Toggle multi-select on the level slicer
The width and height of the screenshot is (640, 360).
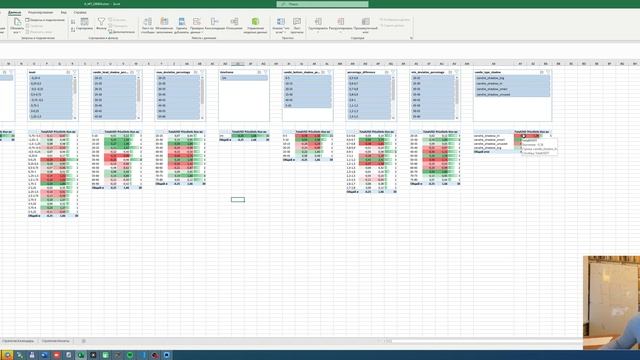tap(68, 72)
